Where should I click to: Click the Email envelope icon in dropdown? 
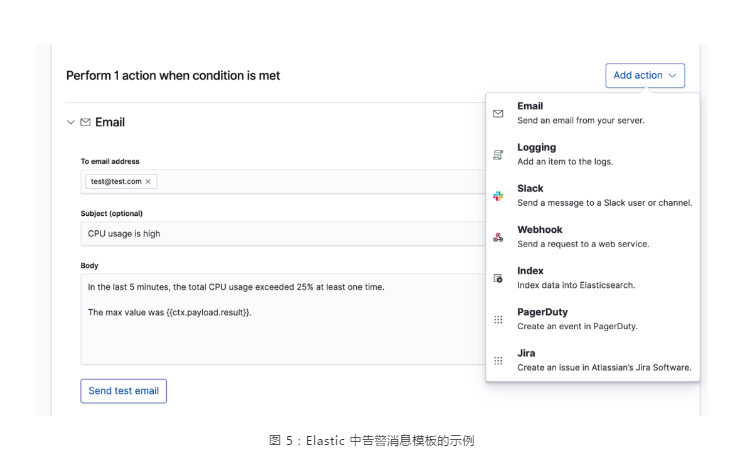click(x=498, y=113)
